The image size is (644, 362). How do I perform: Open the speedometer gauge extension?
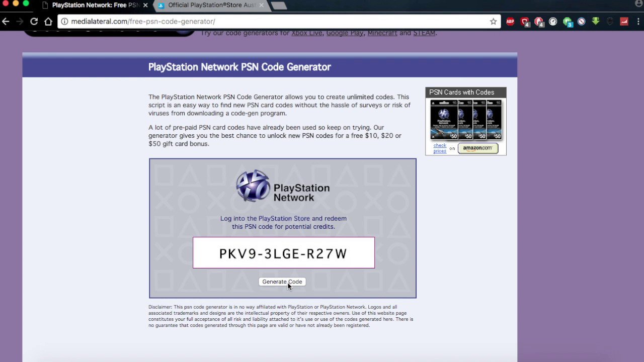tap(553, 22)
